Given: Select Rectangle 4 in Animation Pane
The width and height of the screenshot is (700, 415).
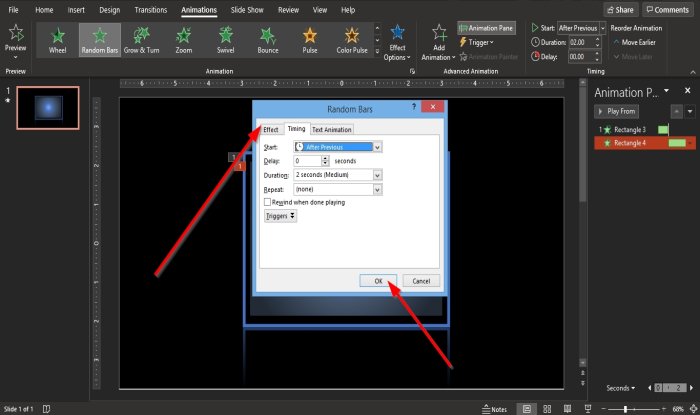Looking at the screenshot, I should coord(645,143).
